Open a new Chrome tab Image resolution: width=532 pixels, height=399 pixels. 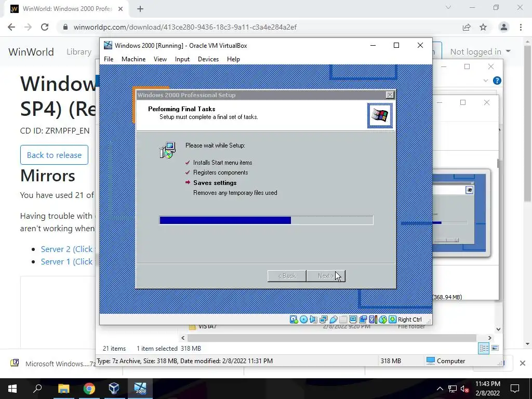[140, 9]
